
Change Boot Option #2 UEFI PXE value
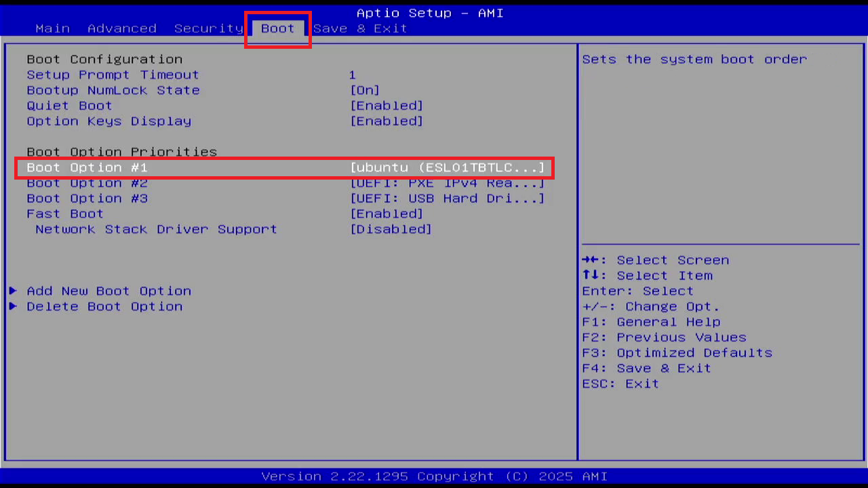click(447, 183)
